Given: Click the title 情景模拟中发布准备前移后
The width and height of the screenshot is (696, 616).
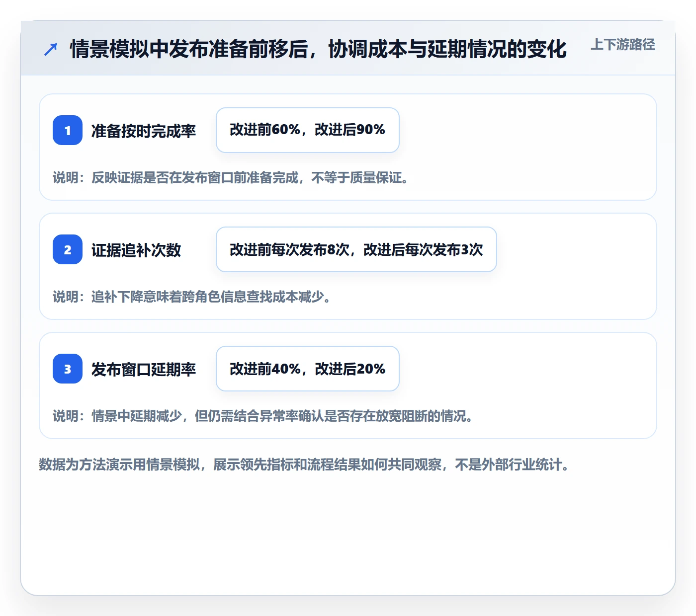Looking at the screenshot, I should tap(189, 49).
